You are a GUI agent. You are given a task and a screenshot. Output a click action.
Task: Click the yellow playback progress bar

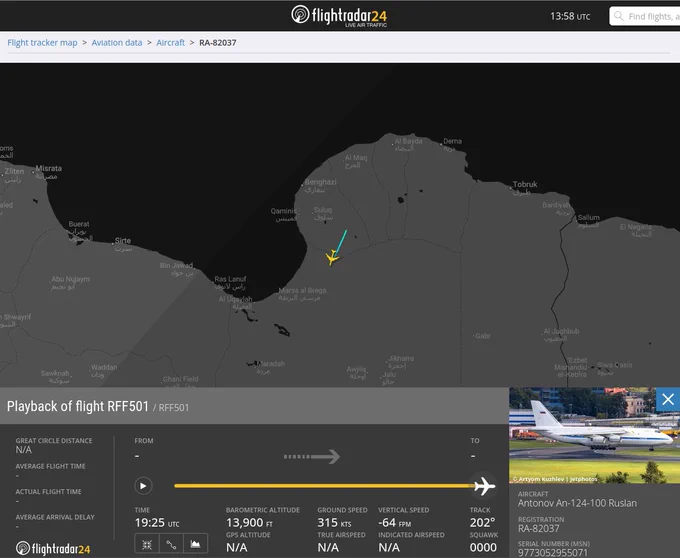(324, 486)
